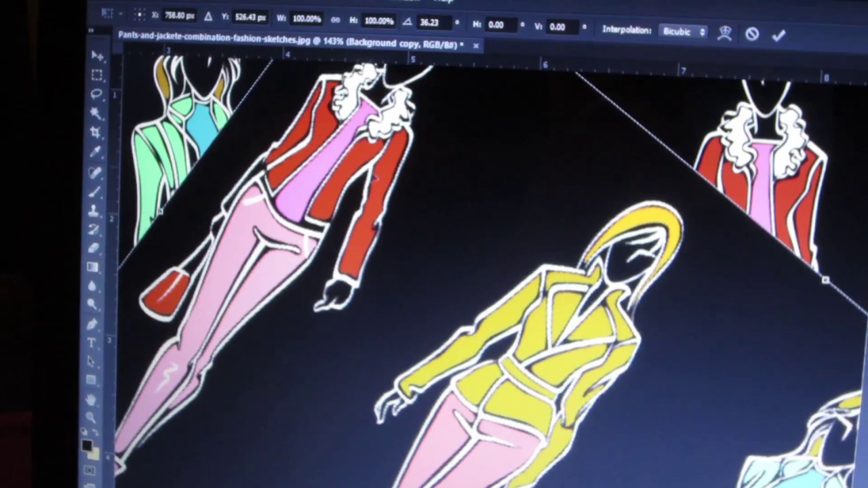Edit the Y position field
This screenshot has height=488, width=868.
coord(251,18)
